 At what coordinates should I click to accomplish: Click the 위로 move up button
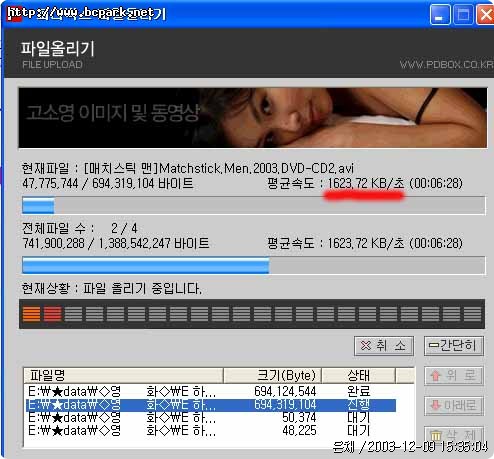[454, 376]
